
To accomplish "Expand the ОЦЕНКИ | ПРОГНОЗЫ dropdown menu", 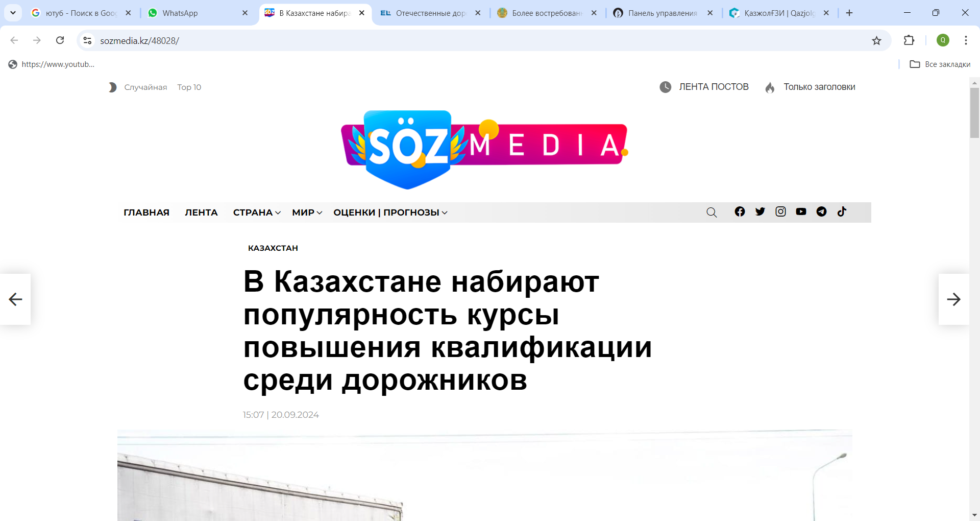I will (x=390, y=212).
